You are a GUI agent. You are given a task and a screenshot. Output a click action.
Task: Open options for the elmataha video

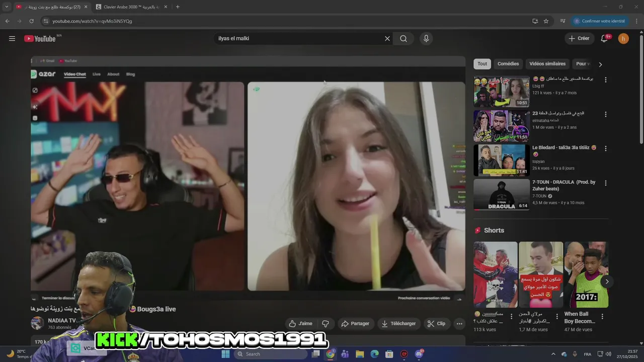pos(605,114)
